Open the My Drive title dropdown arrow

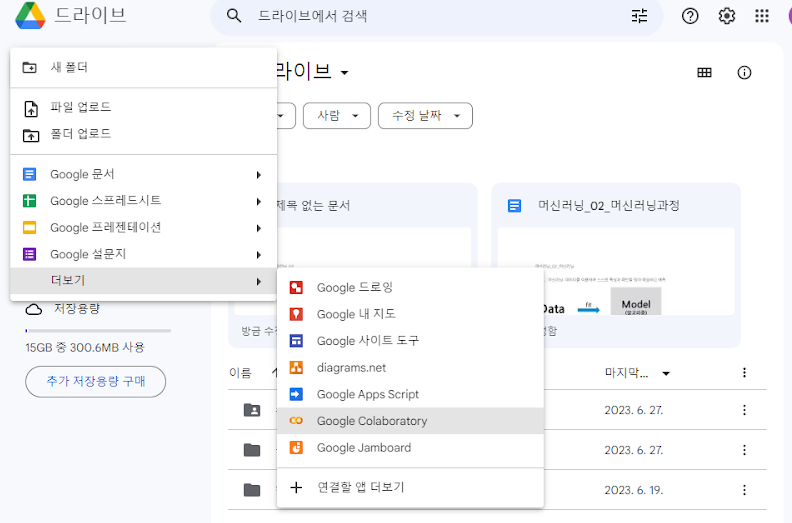click(x=344, y=73)
